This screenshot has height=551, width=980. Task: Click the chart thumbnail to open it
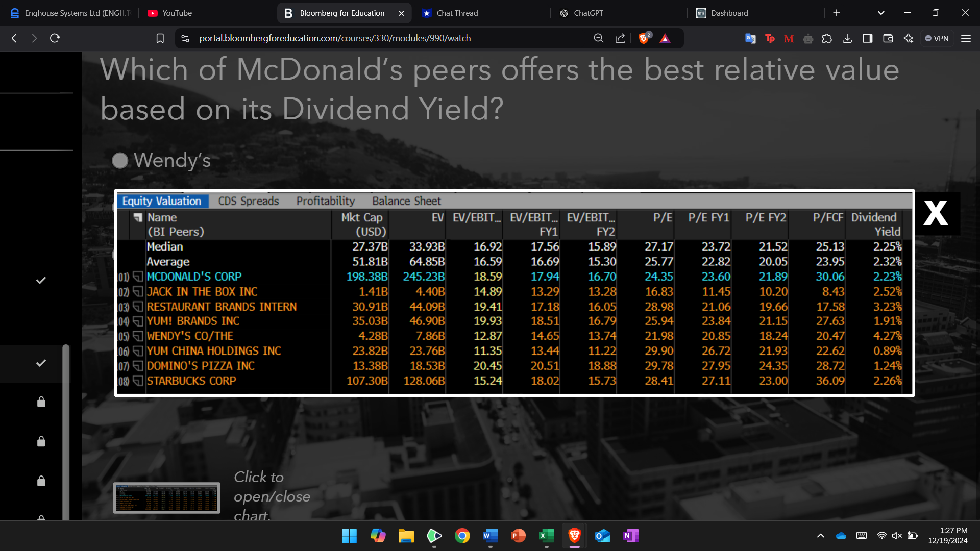166,497
